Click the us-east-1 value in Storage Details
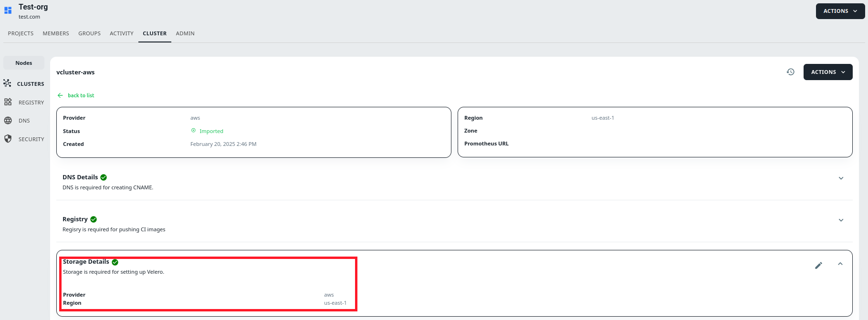 click(335, 303)
